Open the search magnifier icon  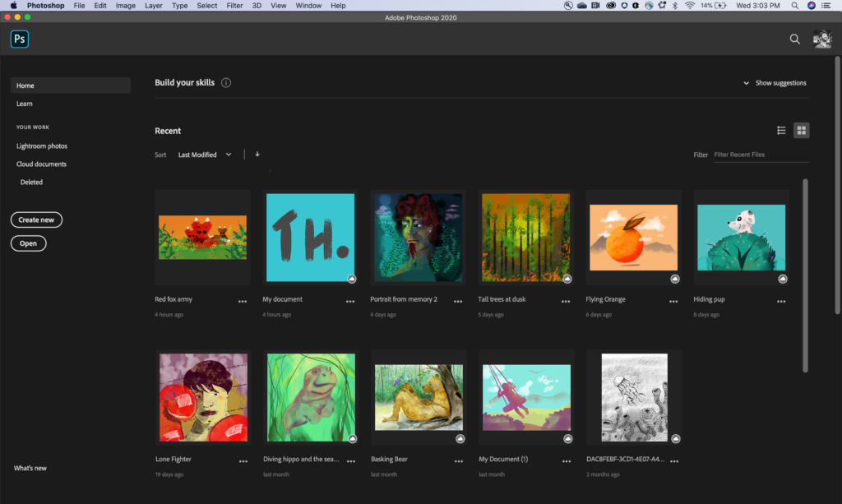tap(794, 39)
